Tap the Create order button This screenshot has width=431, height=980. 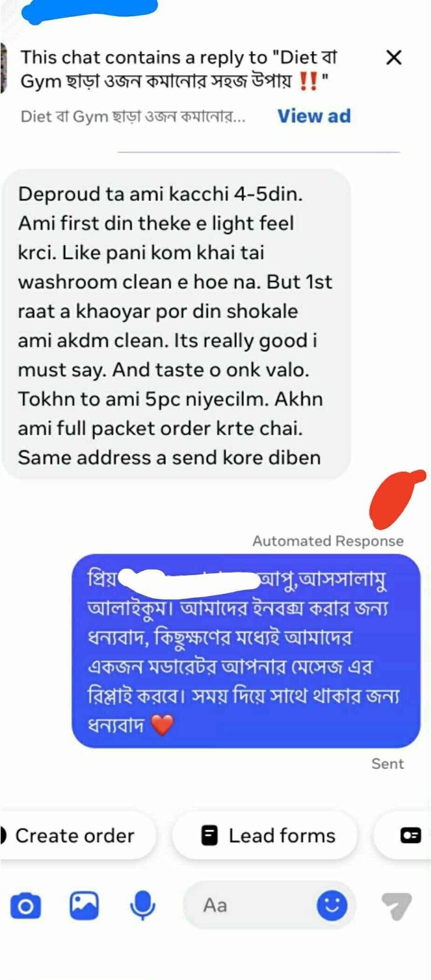pos(74,835)
